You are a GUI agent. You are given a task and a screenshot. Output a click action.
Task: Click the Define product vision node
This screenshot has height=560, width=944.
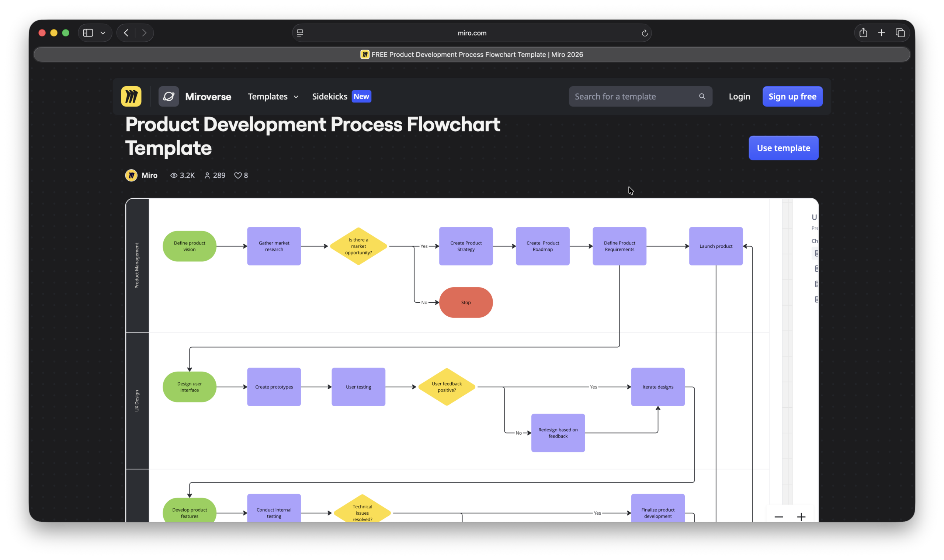190,246
